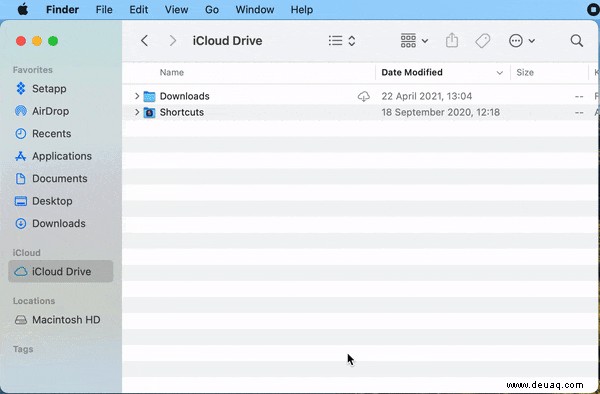
Task: Click the Tags toolbar icon
Action: coord(483,41)
